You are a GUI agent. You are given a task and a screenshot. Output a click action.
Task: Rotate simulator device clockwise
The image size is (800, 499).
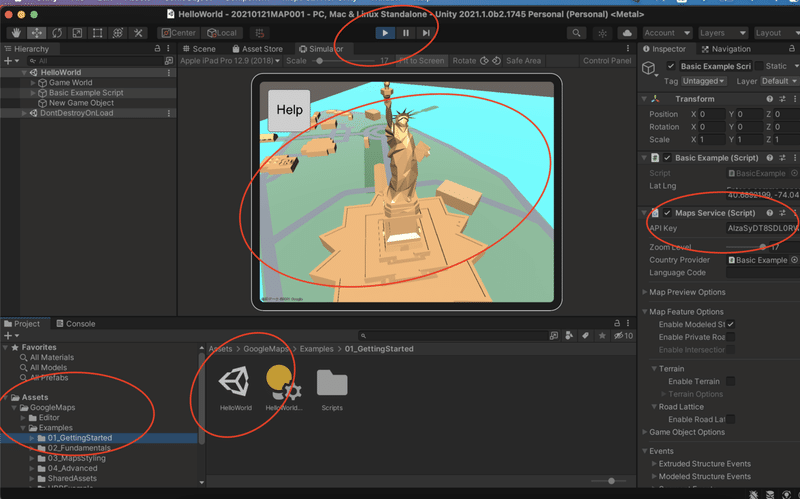point(496,61)
